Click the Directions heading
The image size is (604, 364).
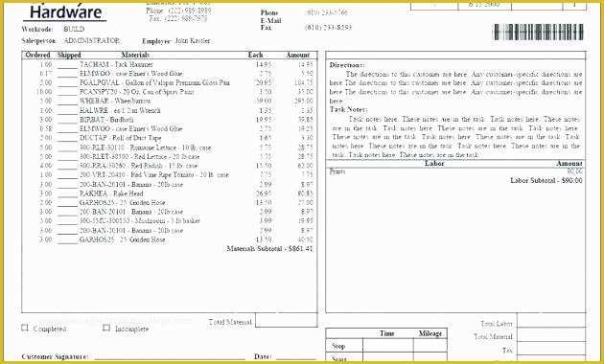[x=347, y=65]
